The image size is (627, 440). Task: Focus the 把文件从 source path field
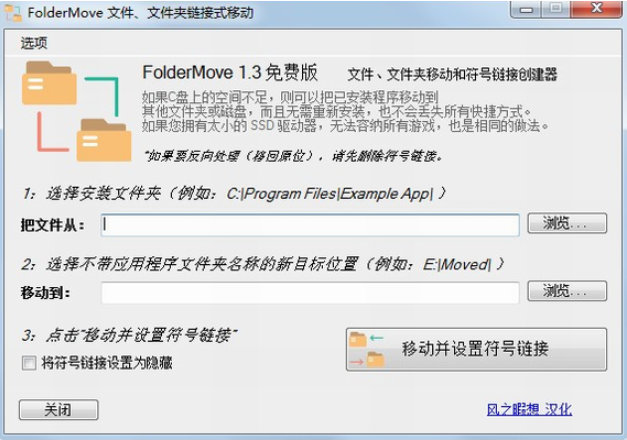[310, 225]
